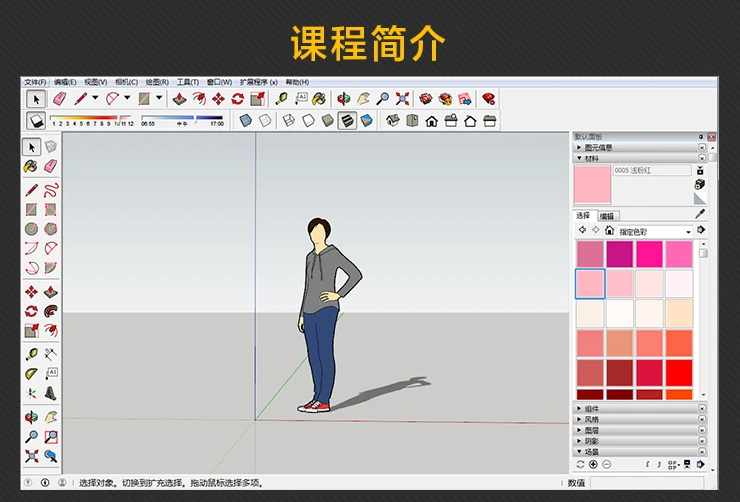Choose the Orbit tool in top toolbar

coord(344,99)
